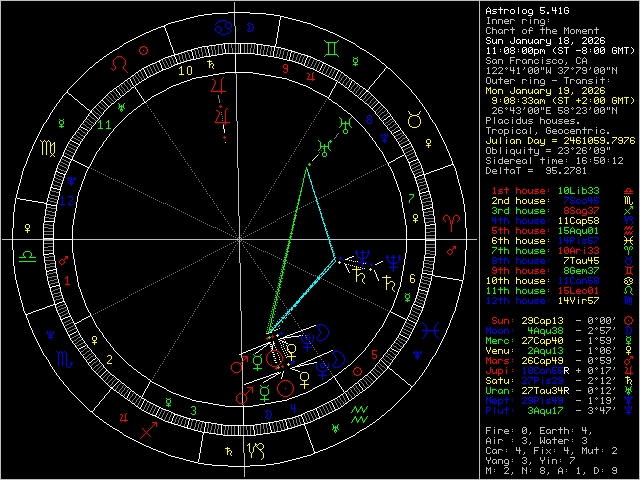Click the green Gemini glyph on the wheel
Image resolution: width=640 pixels, height=480 pixels.
[x=331, y=47]
